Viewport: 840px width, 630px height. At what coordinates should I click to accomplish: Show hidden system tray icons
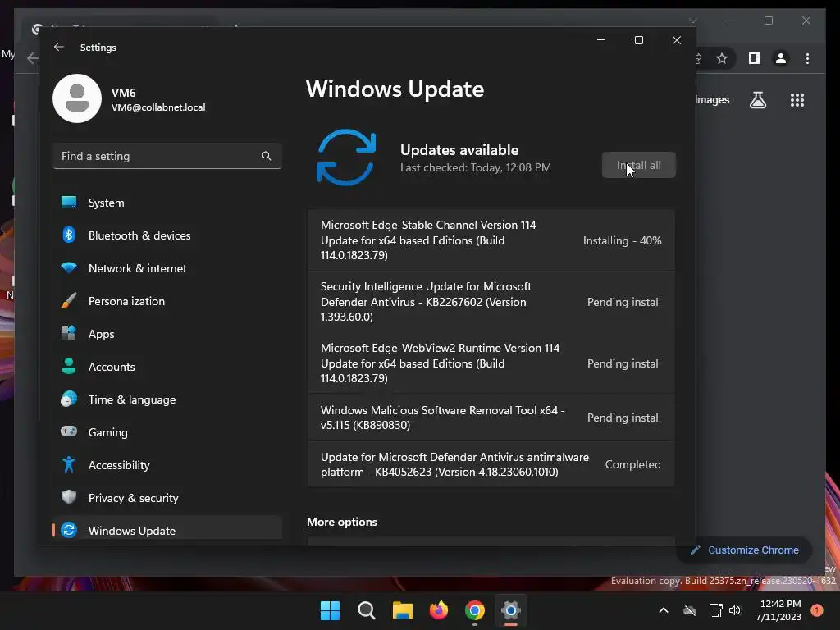tap(663, 610)
